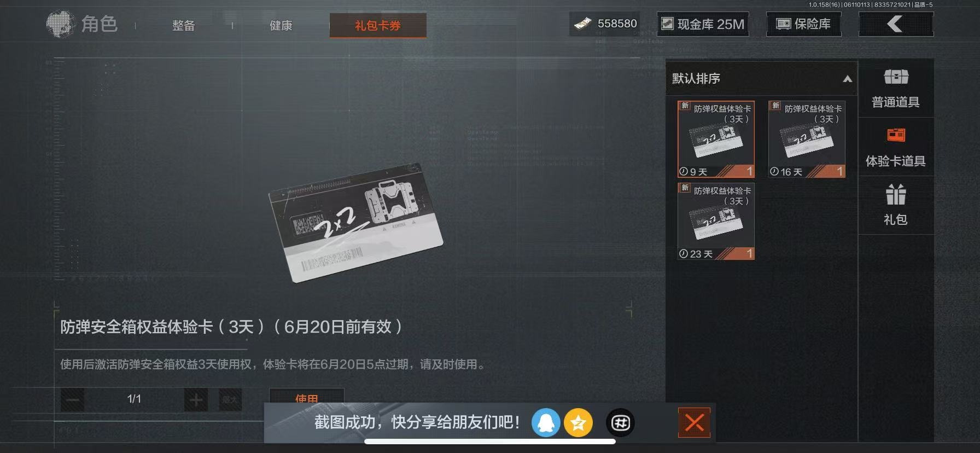The width and height of the screenshot is (980, 453).
Task: Tap the hashtag share icon
Action: [621, 423]
